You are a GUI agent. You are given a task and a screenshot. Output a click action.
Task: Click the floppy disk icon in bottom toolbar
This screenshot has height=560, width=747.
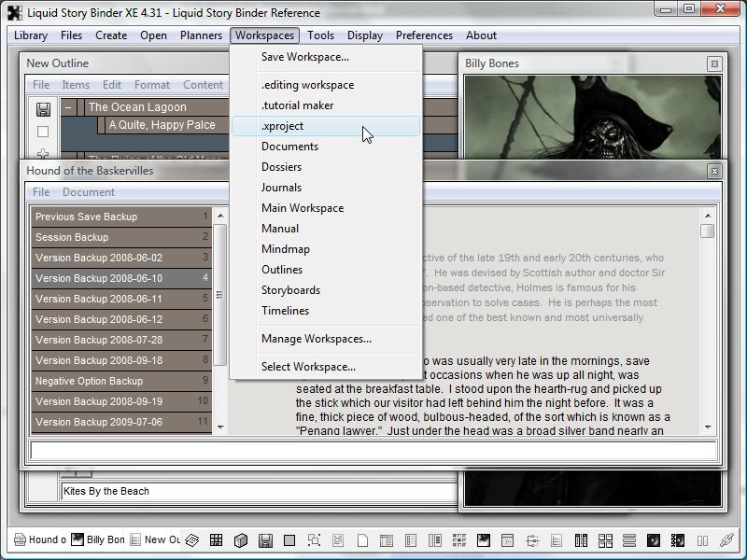point(265,540)
